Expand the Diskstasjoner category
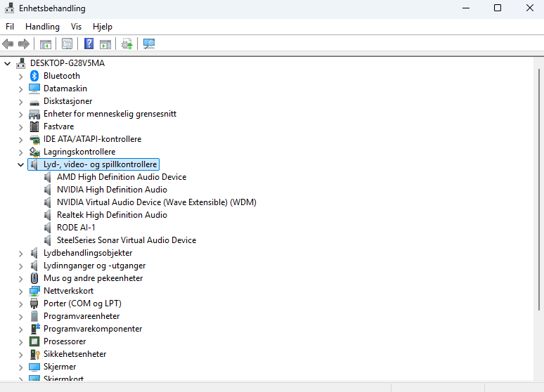 click(x=20, y=102)
